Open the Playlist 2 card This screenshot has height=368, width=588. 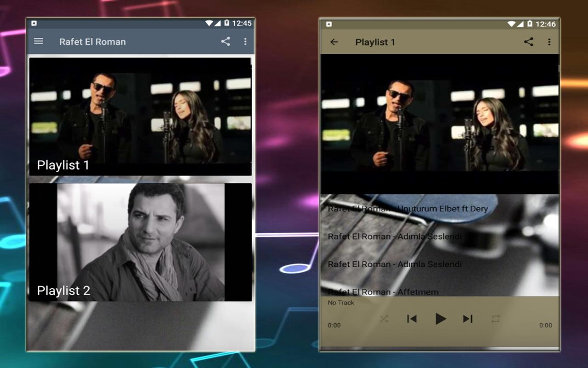click(x=141, y=242)
